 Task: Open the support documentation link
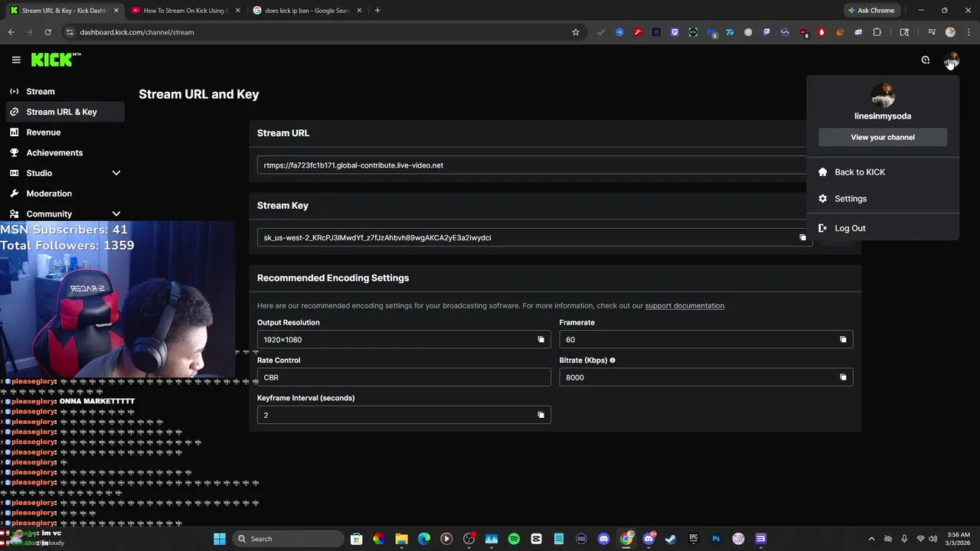(684, 306)
